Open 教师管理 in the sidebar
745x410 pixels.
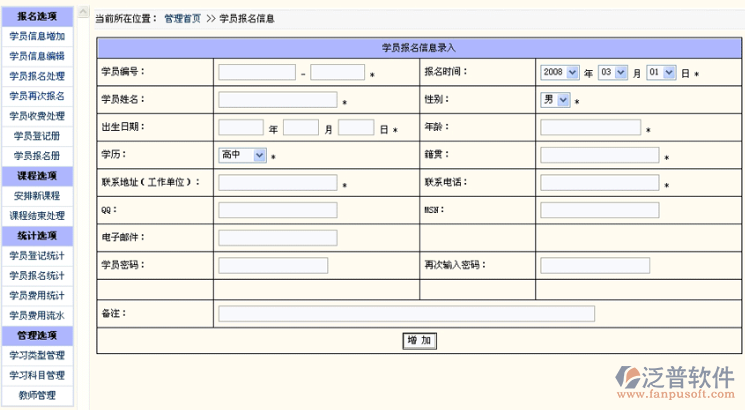37,395
